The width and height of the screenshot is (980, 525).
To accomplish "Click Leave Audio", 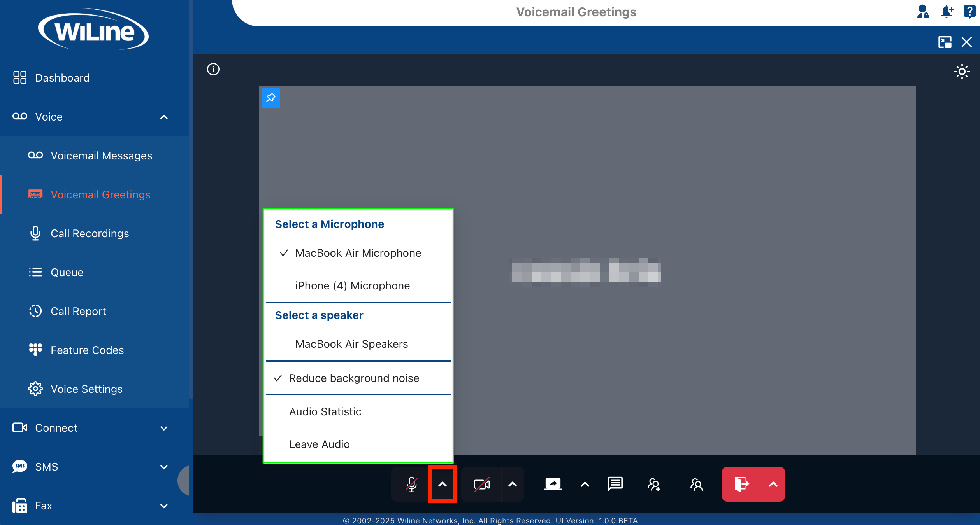I will pos(319,444).
